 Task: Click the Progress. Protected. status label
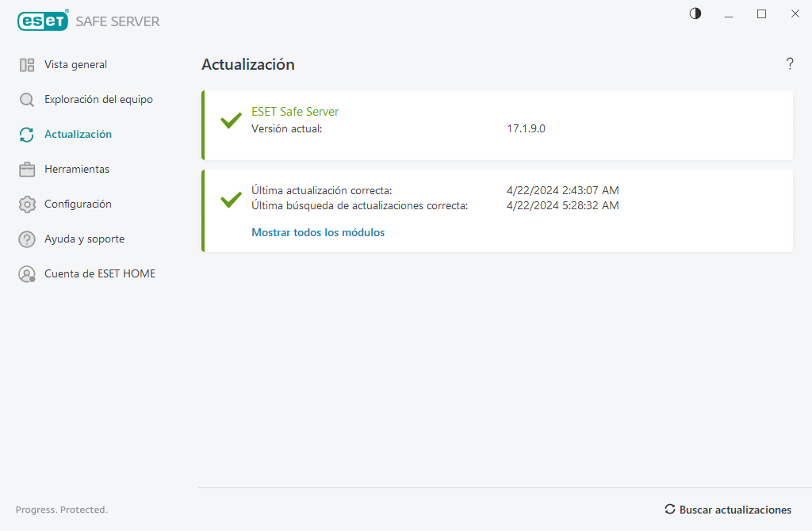tap(62, 510)
